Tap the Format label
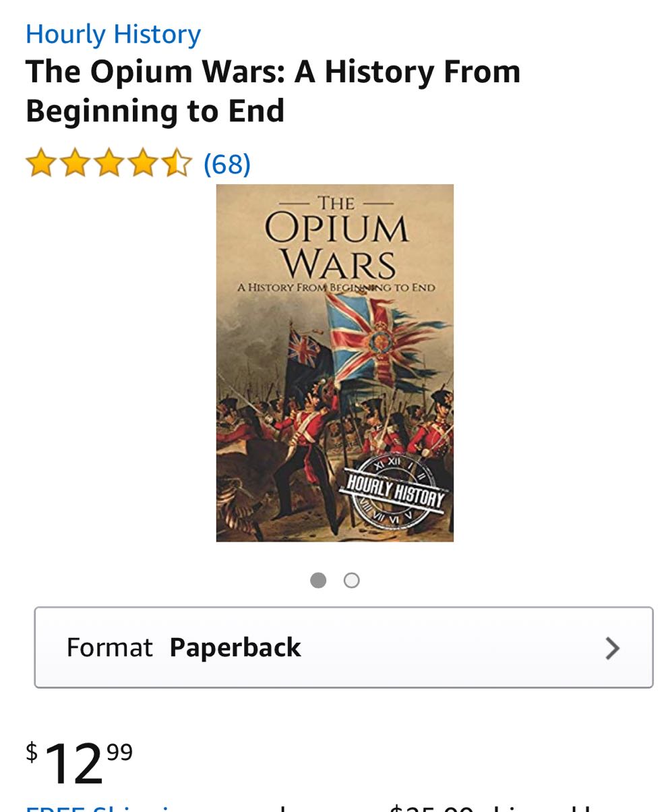670x812 pixels. click(109, 648)
